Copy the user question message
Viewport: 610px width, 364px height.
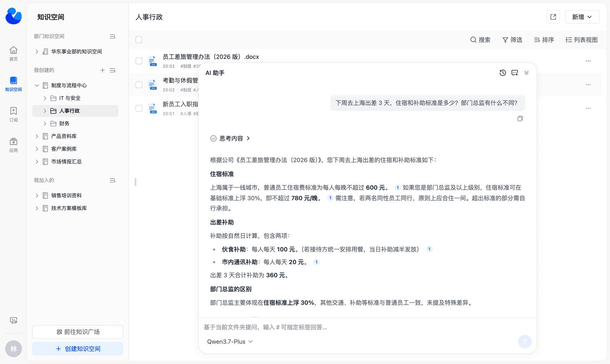point(520,118)
